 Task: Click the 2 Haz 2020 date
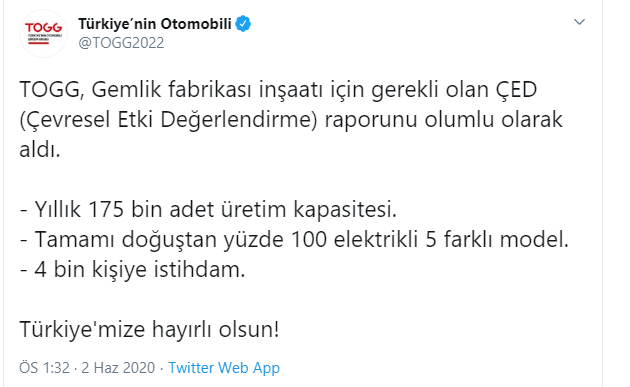(x=118, y=367)
